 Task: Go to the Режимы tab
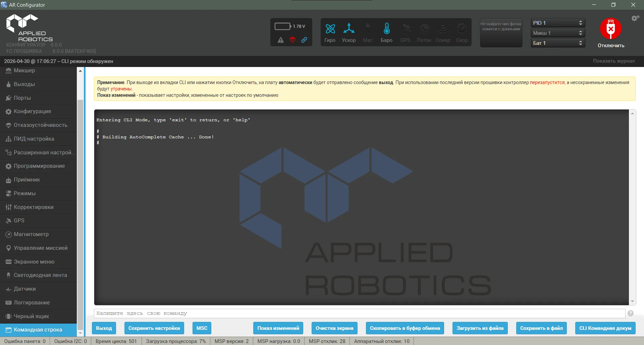(38, 194)
